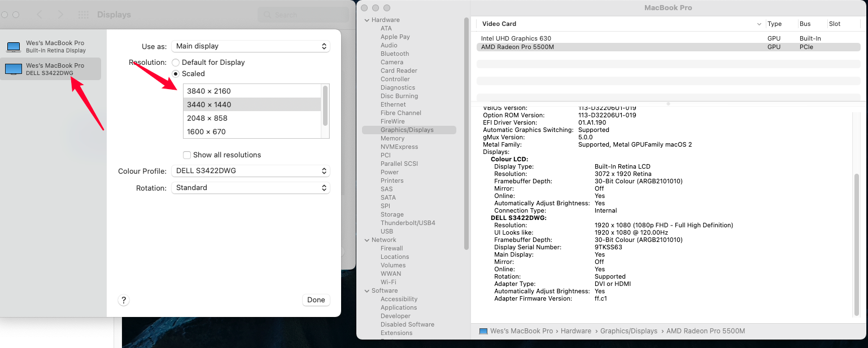Select the built-in Retina display laptop icon

[14, 47]
